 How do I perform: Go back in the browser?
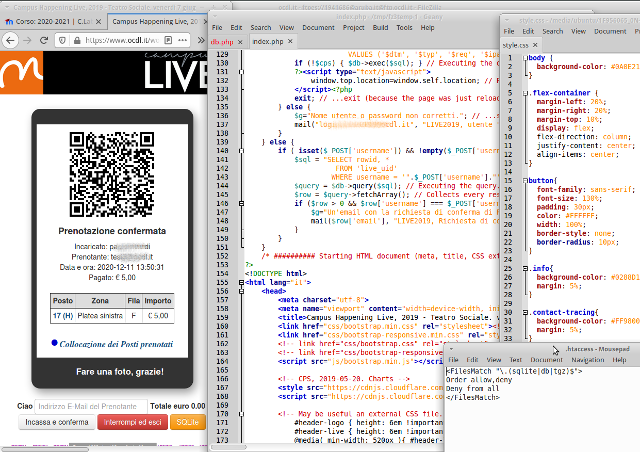tap(10, 40)
